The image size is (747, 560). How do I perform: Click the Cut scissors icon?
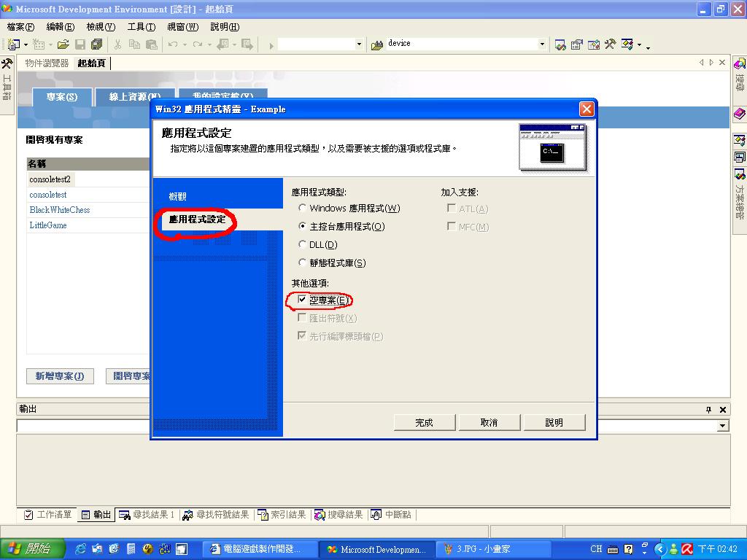coord(117,44)
